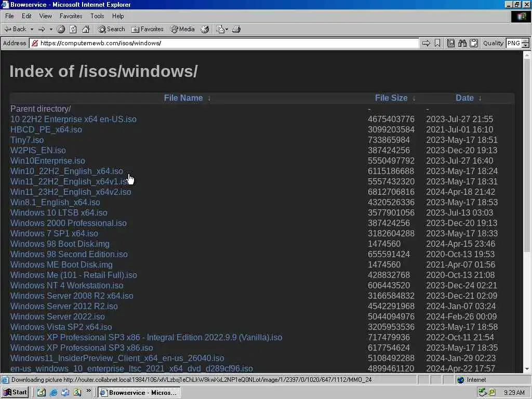Sort the listing by File Size

(391, 98)
